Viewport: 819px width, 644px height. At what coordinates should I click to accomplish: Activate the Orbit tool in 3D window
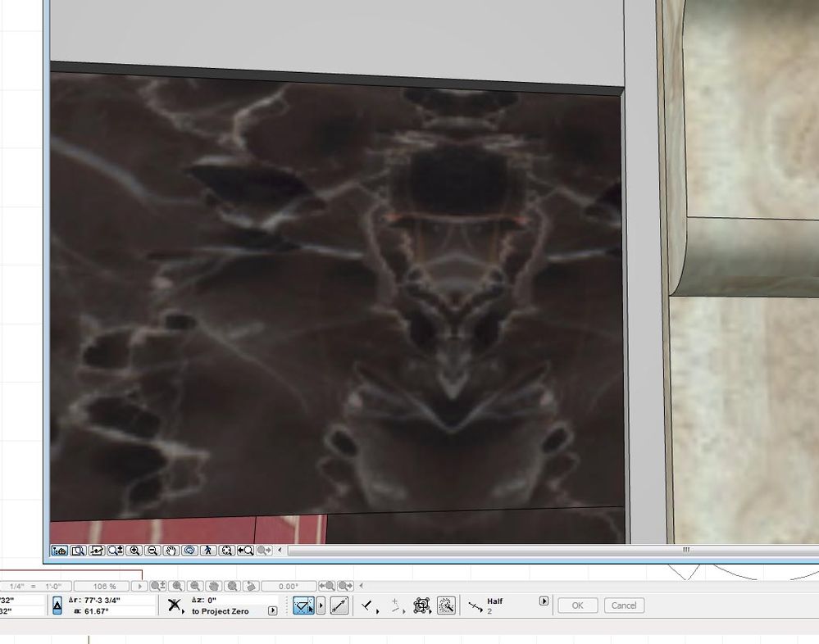[189, 550]
